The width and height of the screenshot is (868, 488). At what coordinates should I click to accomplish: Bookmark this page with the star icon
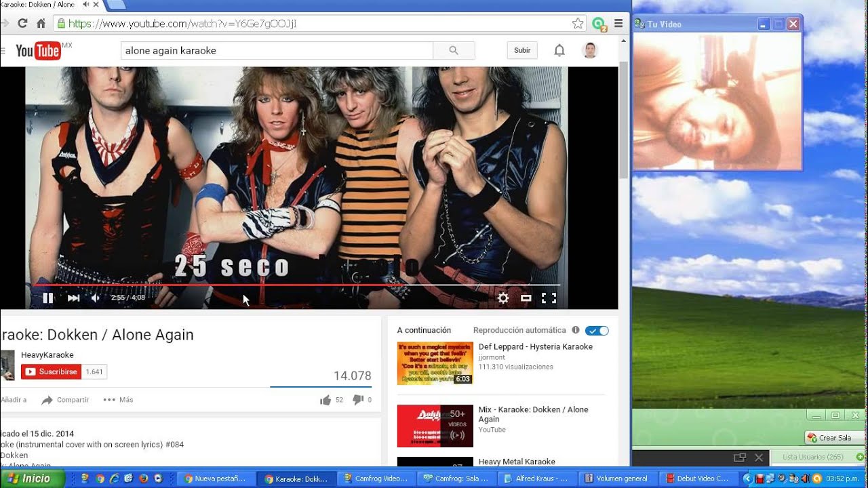point(578,24)
